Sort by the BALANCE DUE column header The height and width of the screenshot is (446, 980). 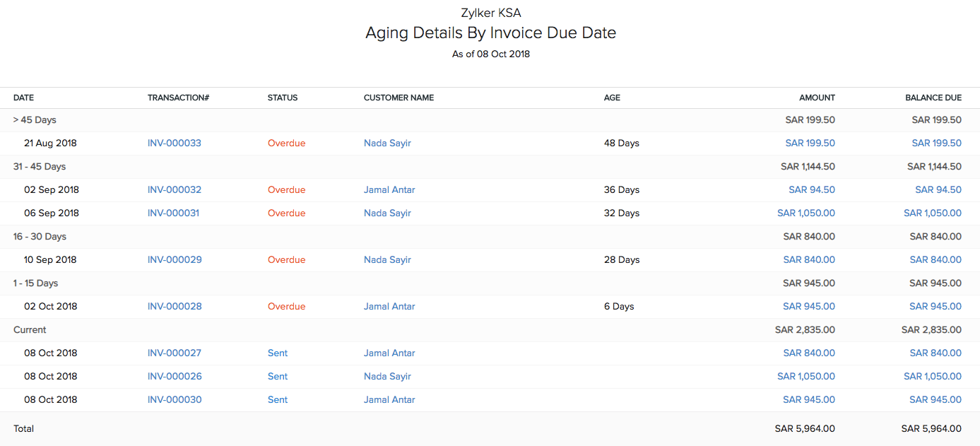(933, 98)
